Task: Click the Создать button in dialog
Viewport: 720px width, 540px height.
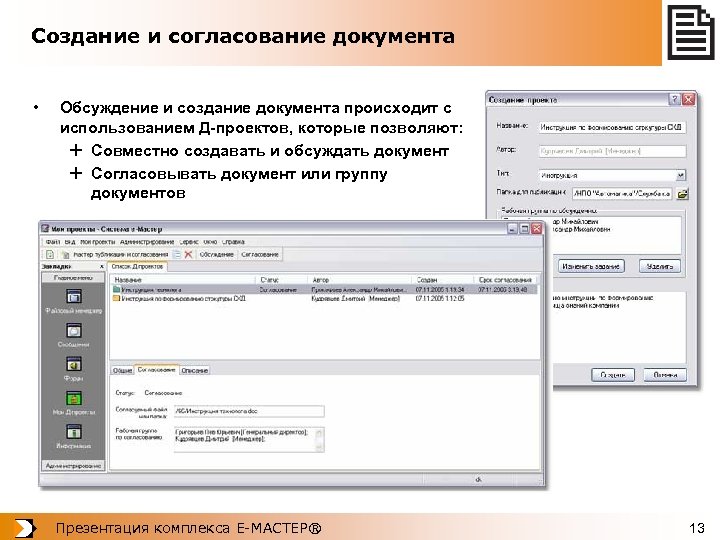Action: point(613,375)
